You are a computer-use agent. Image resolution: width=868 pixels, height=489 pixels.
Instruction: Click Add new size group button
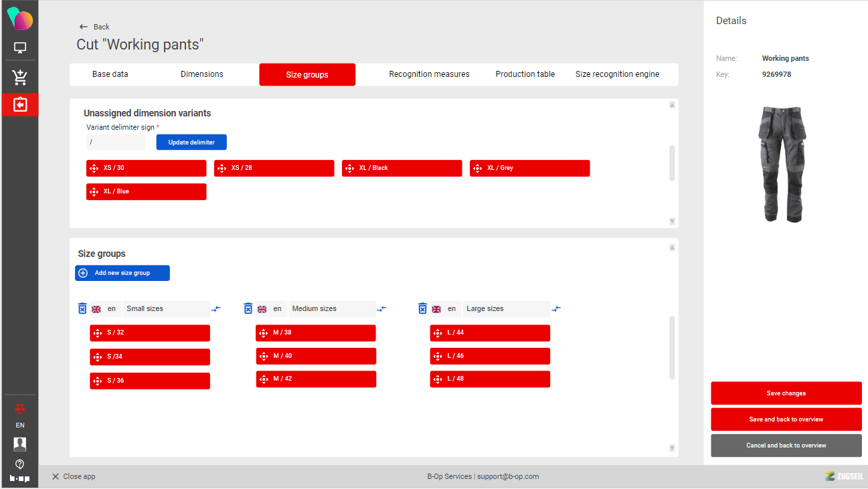[x=122, y=273]
